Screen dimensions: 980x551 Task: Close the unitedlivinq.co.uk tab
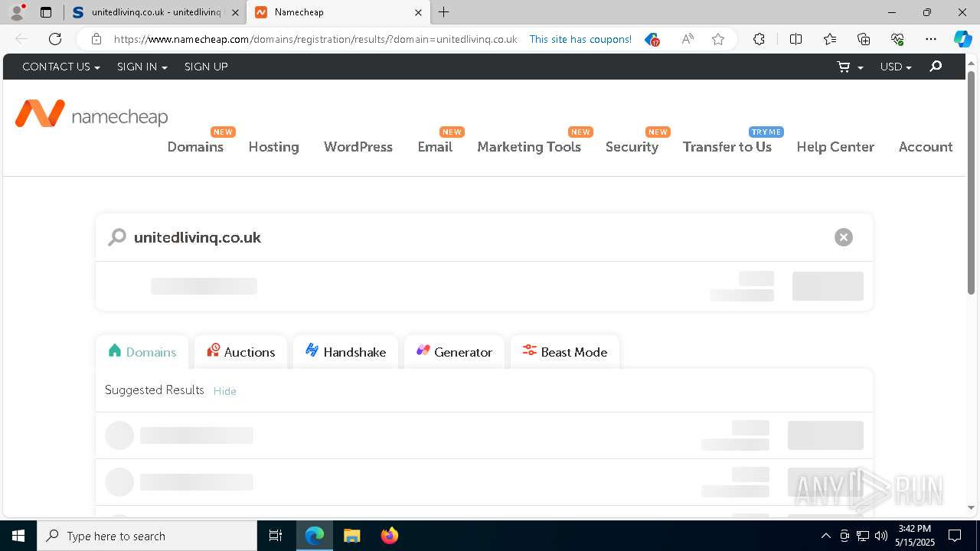[x=234, y=12]
